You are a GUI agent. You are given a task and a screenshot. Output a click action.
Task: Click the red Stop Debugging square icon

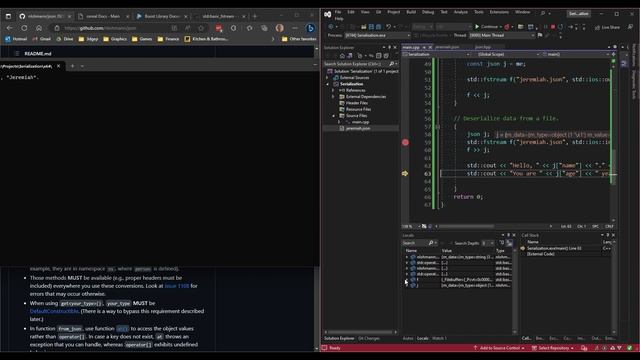click(553, 27)
